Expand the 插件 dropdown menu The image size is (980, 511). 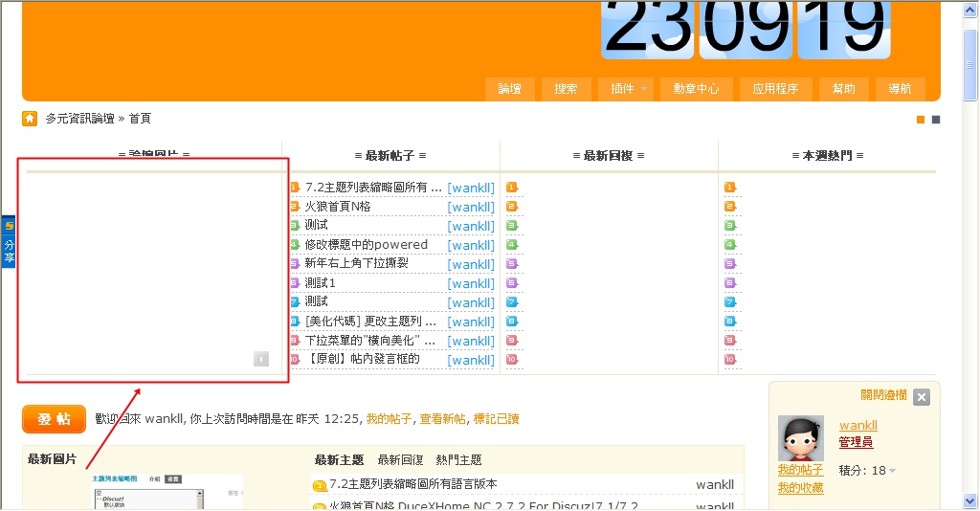(629, 89)
